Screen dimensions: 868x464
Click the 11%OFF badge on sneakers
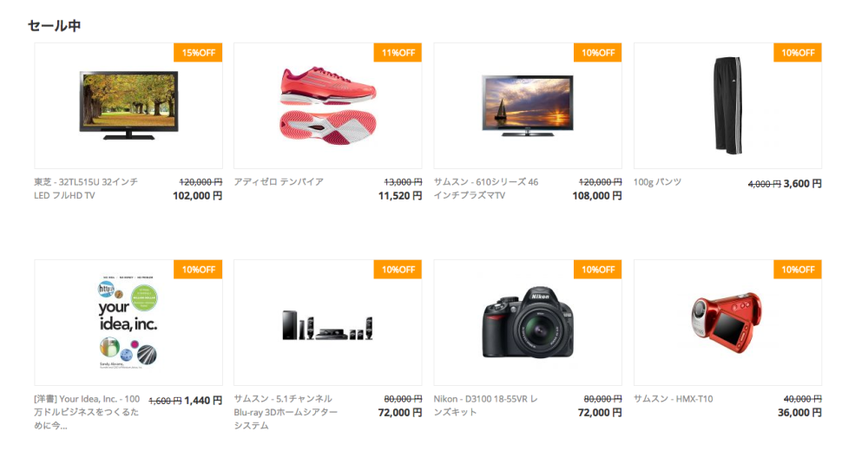(398, 53)
